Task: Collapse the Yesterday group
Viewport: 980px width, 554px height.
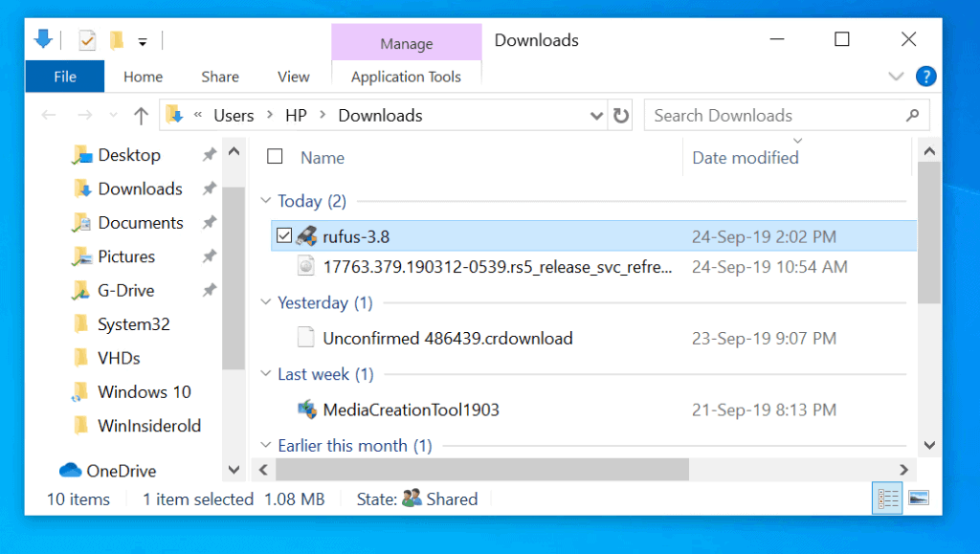Action: click(x=266, y=301)
